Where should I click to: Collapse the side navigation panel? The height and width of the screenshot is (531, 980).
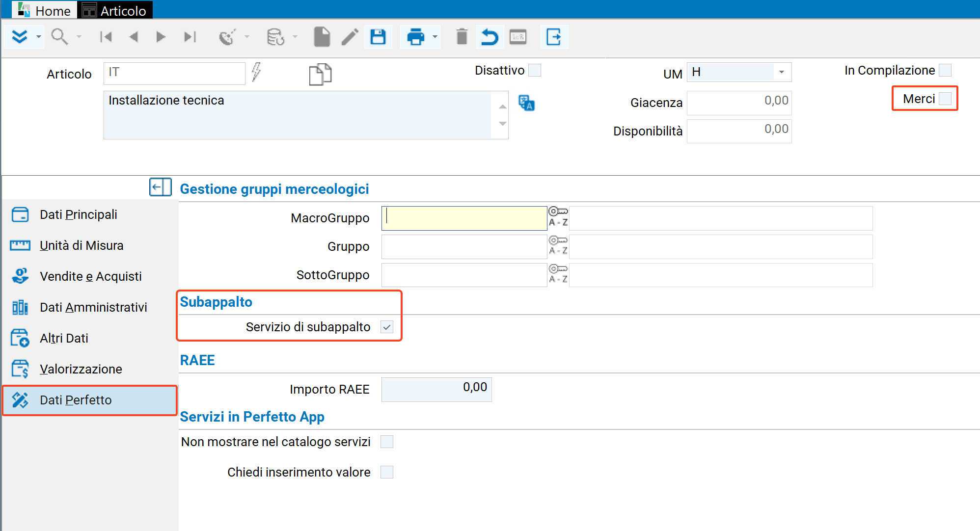click(x=161, y=187)
